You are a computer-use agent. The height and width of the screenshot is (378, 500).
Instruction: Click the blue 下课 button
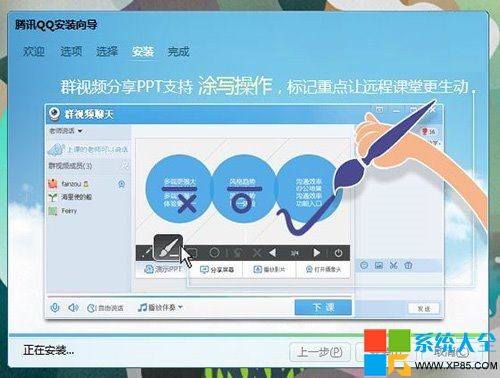323,307
